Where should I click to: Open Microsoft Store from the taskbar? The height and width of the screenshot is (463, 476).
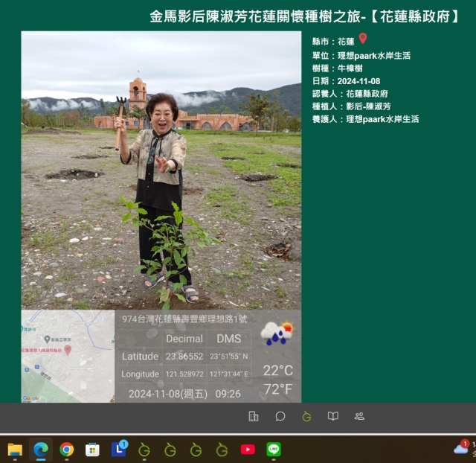[92, 450]
